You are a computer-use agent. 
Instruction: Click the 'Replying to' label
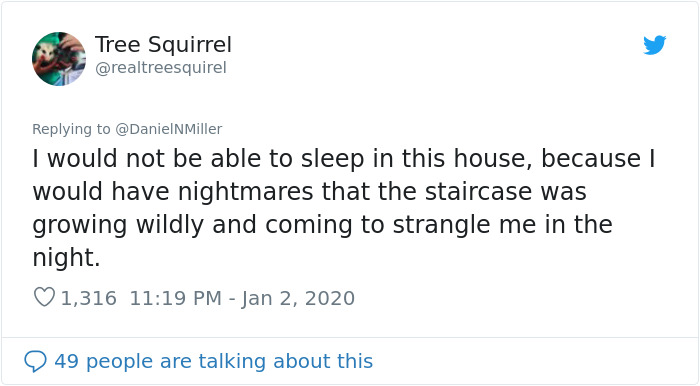(71, 129)
